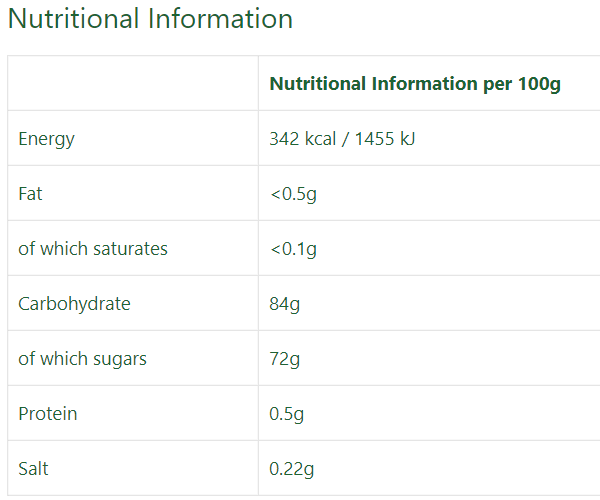This screenshot has height=500, width=600.
Task: Click the 'Protein' row label
Action: (x=47, y=414)
